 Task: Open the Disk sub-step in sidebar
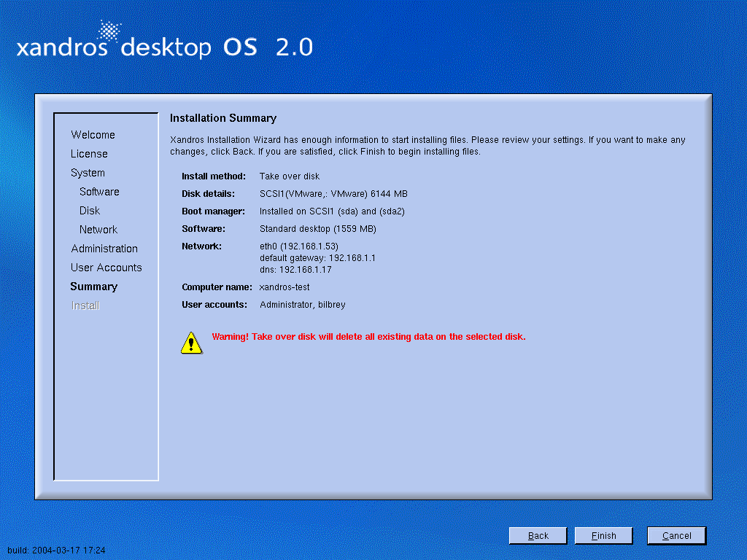tap(90, 211)
